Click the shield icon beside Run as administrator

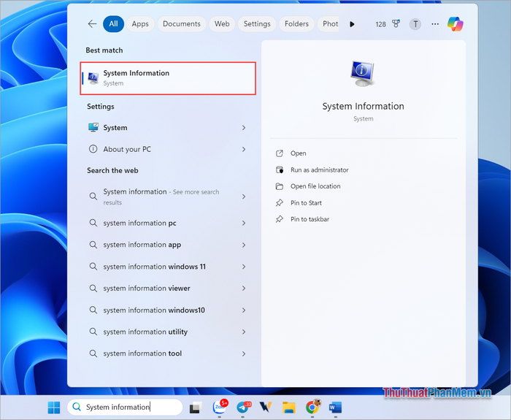[280, 170]
